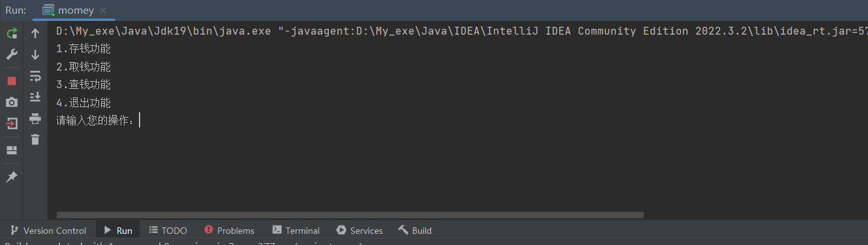Click console input area after 请输入您的操作
868x245 pixels.
(x=140, y=120)
